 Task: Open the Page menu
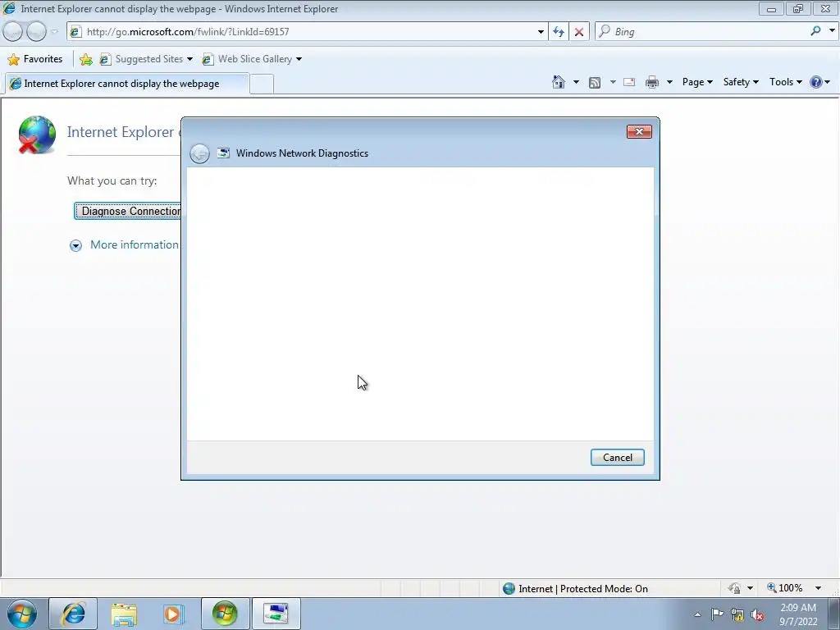point(697,82)
